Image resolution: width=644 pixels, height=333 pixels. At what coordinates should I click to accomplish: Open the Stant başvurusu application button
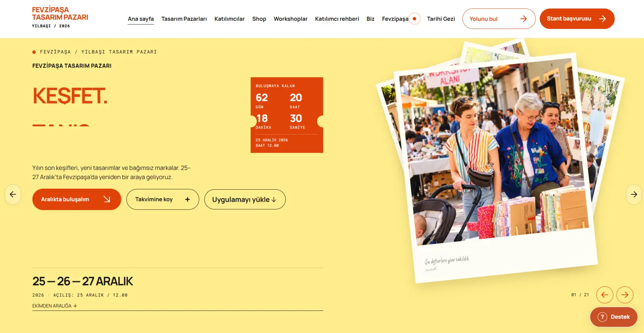[x=577, y=19]
